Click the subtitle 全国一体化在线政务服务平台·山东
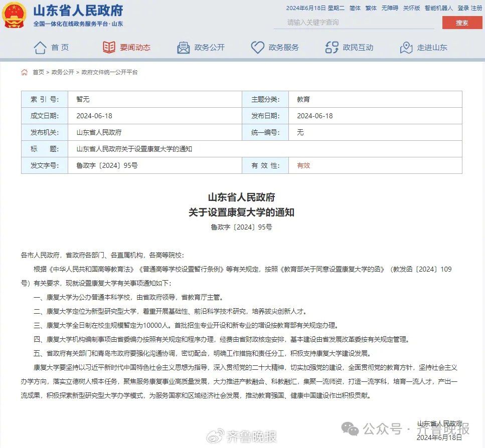Image resolution: width=485 pixels, height=448 pixels. pyautogui.click(x=78, y=24)
